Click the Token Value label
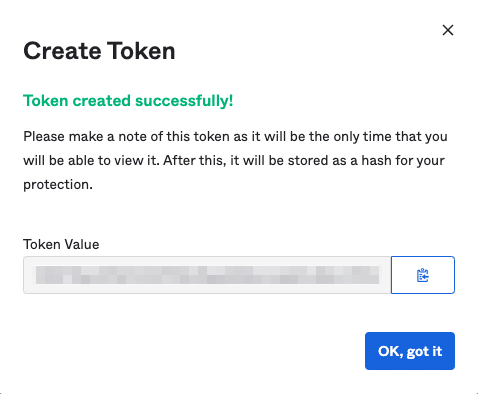 pos(61,244)
